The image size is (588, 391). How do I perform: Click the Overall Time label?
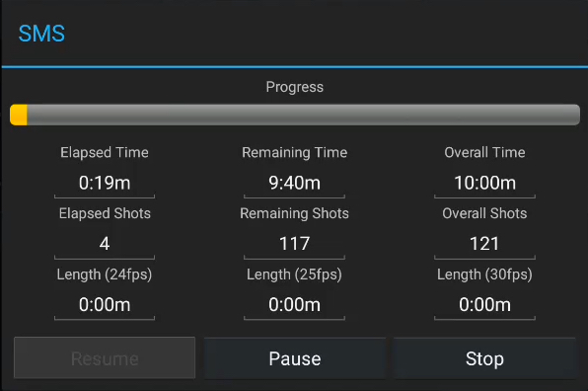tap(484, 152)
